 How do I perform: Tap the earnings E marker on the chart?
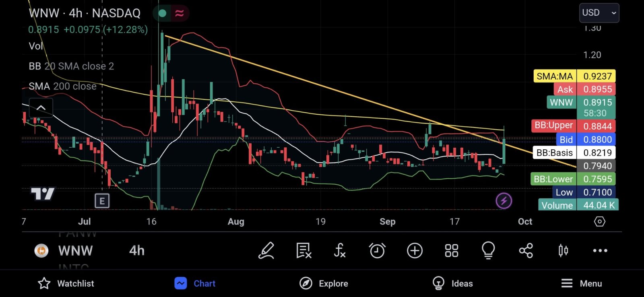[x=102, y=200]
